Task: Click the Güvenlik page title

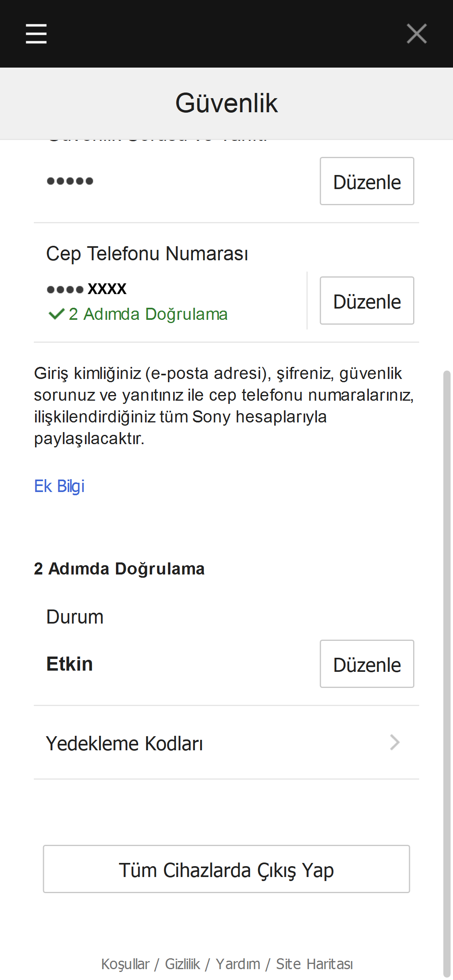Action: 226,103
